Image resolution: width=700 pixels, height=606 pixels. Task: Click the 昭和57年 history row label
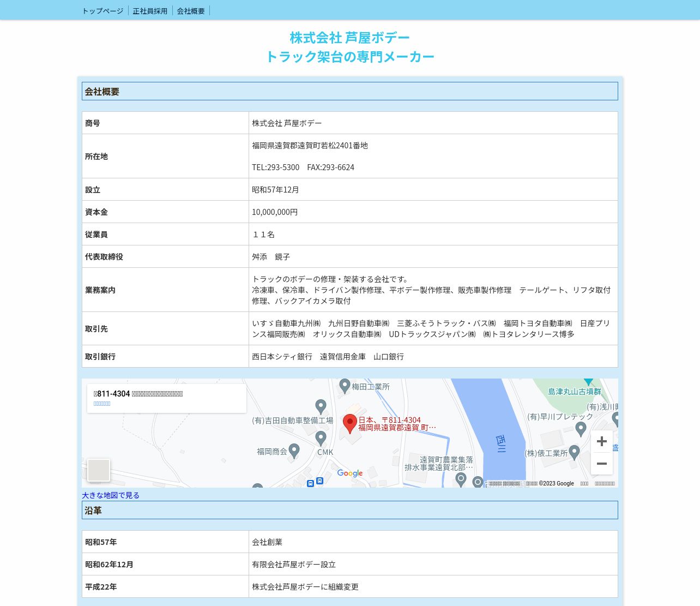point(101,542)
